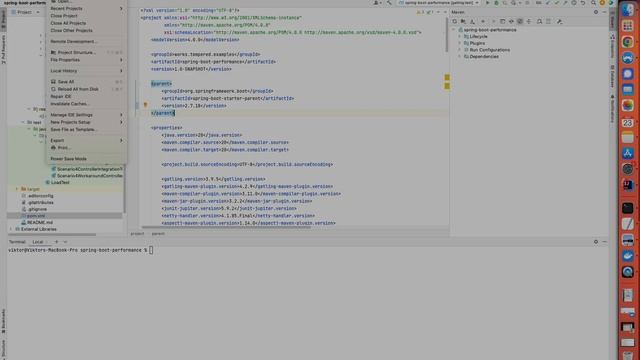The height and width of the screenshot is (360, 640).
Task: Build project with hammer icon
Action: [x=389, y=3]
